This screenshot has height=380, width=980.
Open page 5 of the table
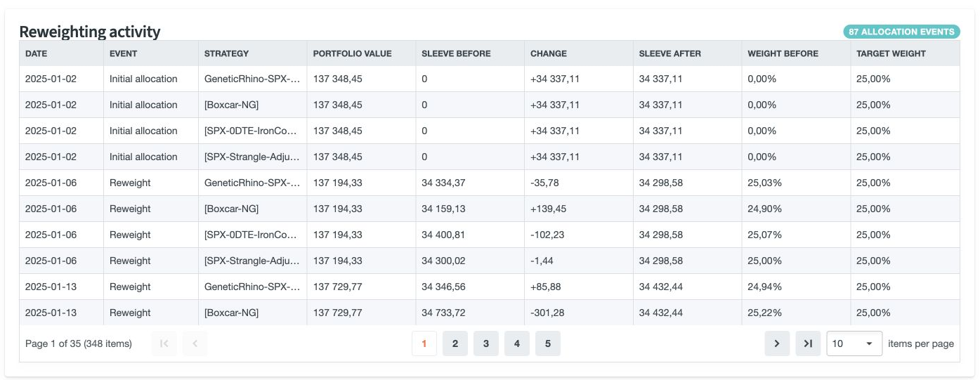(x=548, y=343)
